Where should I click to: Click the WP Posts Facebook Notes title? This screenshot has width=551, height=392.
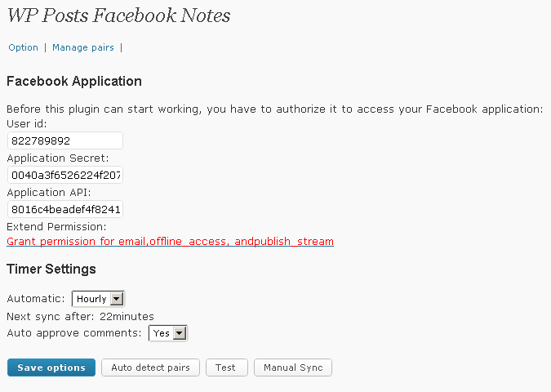click(118, 16)
